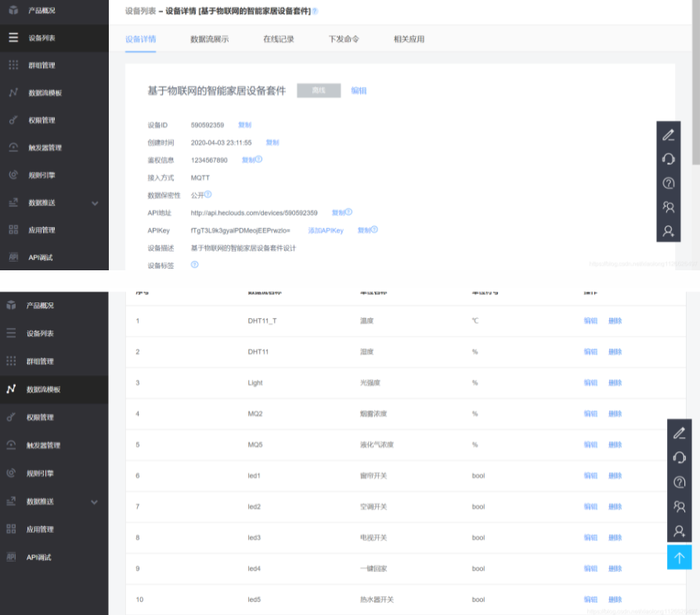Click help icon next to 鉴权信息 复制
Image resolution: width=700 pixels, height=615 pixels.
tap(259, 159)
